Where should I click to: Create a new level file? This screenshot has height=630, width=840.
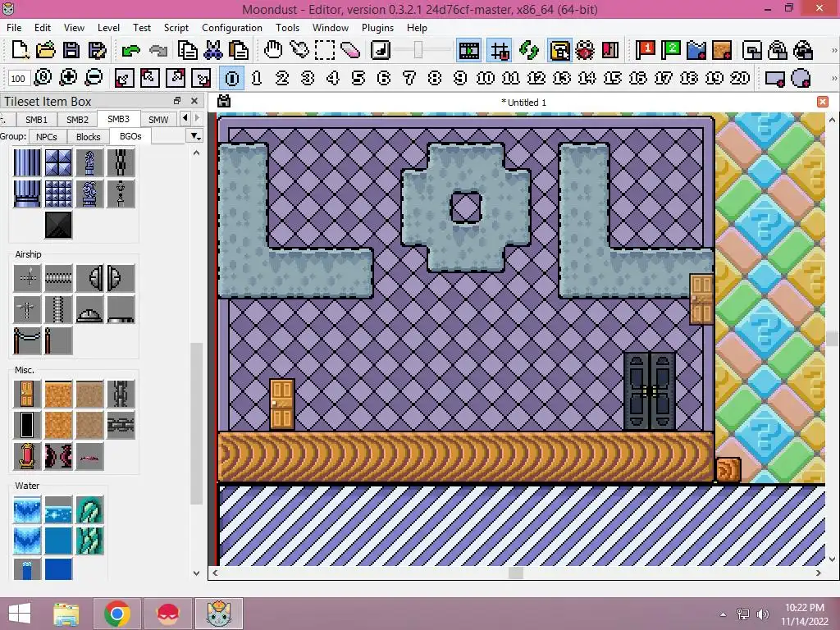[20, 50]
